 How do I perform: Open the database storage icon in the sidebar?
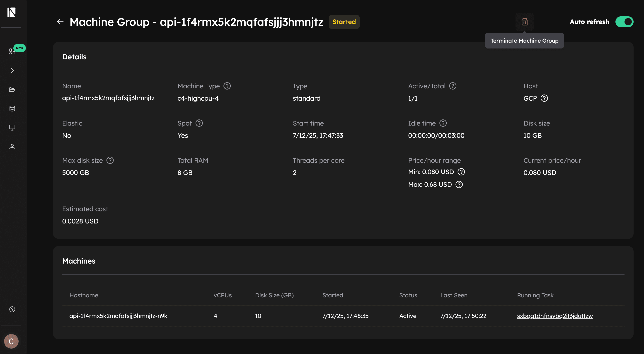pos(12,109)
